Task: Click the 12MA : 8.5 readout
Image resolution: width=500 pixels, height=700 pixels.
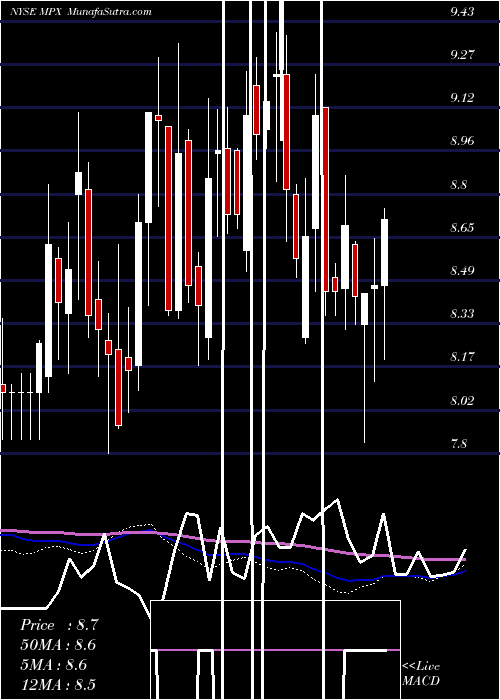Action: coord(58,684)
